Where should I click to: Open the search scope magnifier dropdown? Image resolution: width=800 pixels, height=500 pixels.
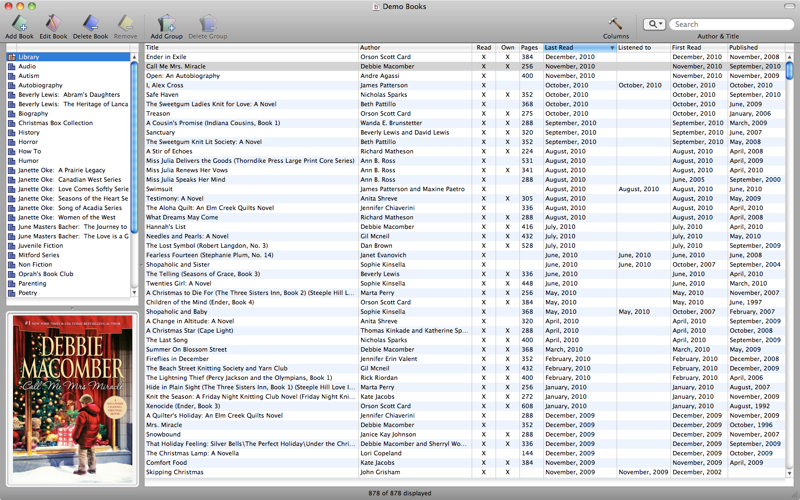coord(654,24)
